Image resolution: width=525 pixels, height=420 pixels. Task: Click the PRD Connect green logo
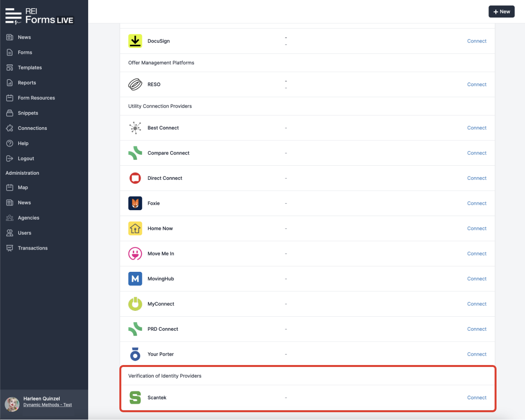135,329
